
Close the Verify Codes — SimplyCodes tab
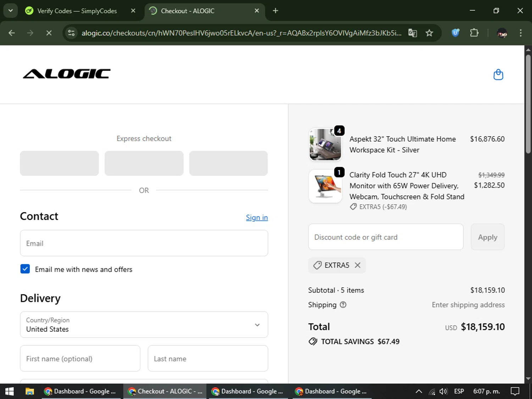coord(133,11)
